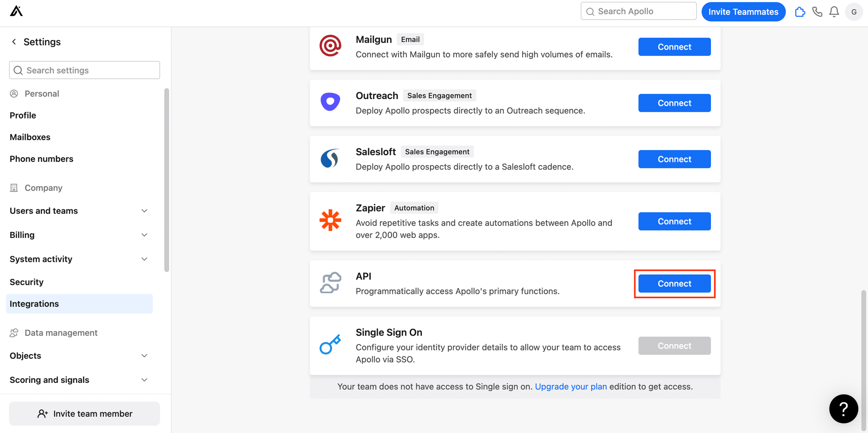Expand the System activity section
This screenshot has width=868, height=433.
pyautogui.click(x=144, y=259)
